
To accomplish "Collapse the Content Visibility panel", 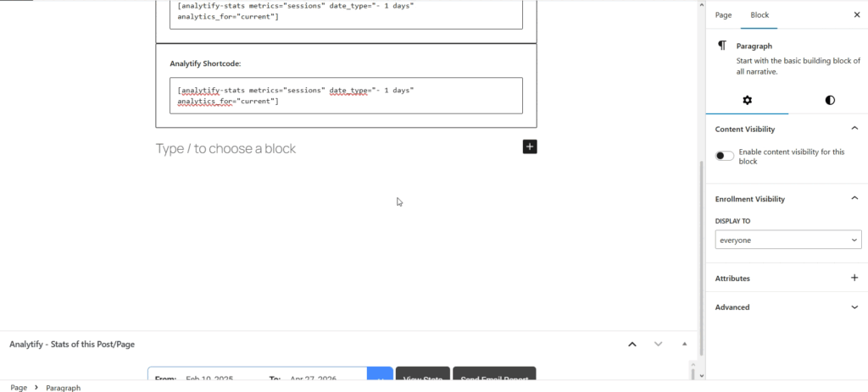I will pyautogui.click(x=854, y=129).
